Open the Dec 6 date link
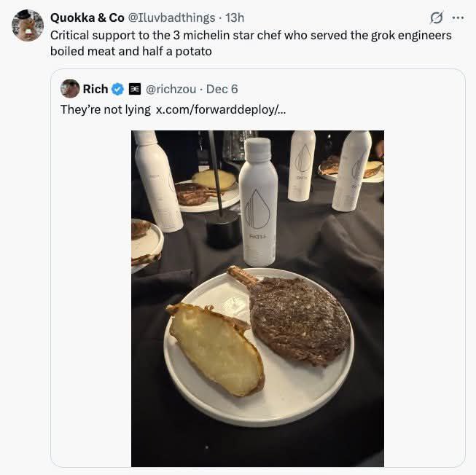Viewport: 476px width, 475px height. click(222, 89)
